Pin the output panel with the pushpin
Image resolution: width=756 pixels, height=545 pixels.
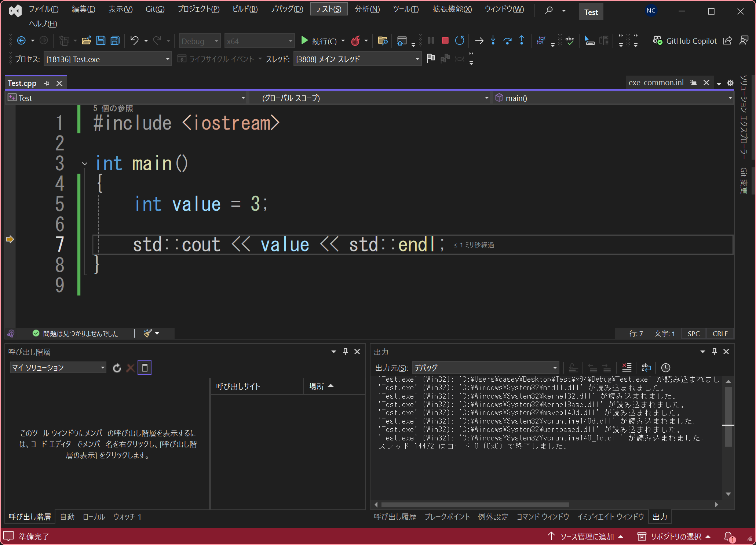pyautogui.click(x=714, y=352)
